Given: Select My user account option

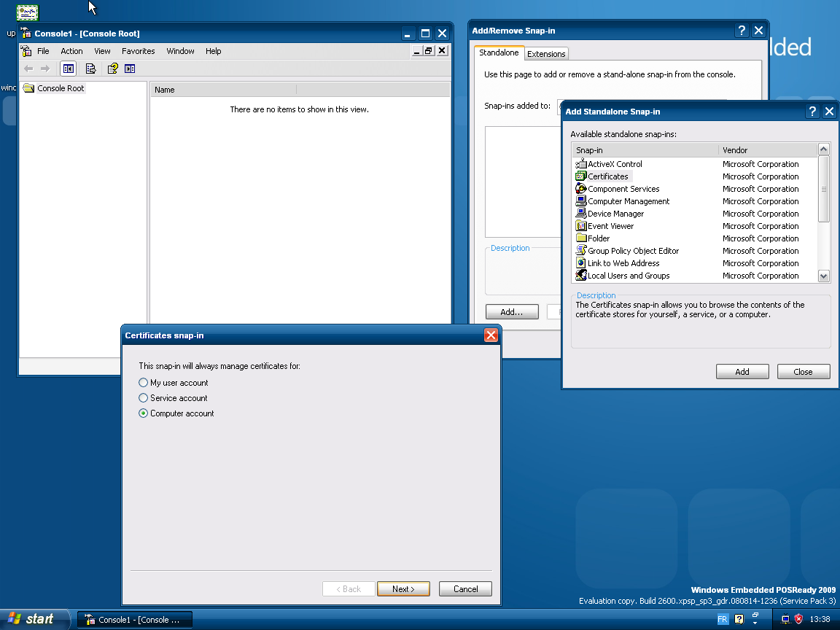Looking at the screenshot, I should (173, 383).
